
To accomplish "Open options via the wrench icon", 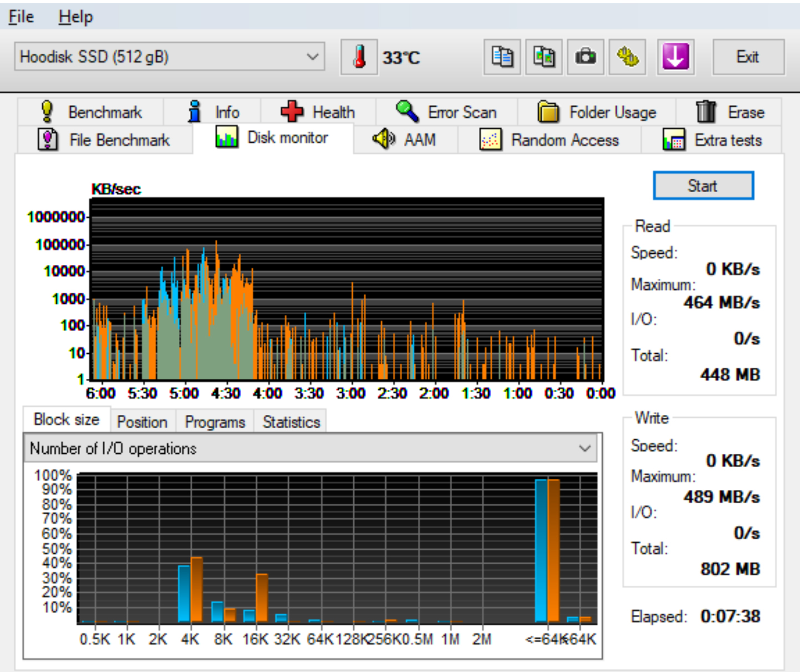I will (627, 57).
